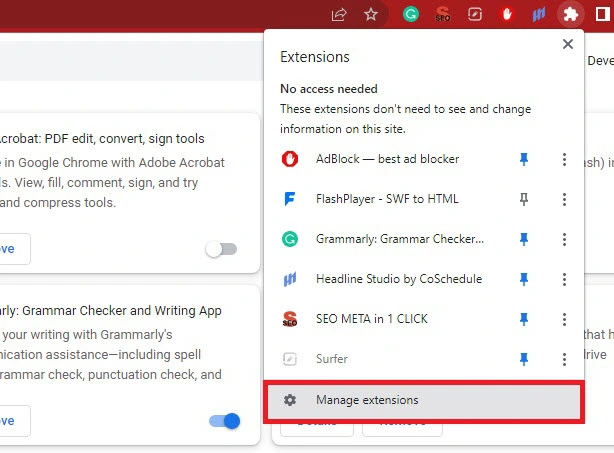Open more options for AdBlock
This screenshot has width=614, height=453.
564,159
